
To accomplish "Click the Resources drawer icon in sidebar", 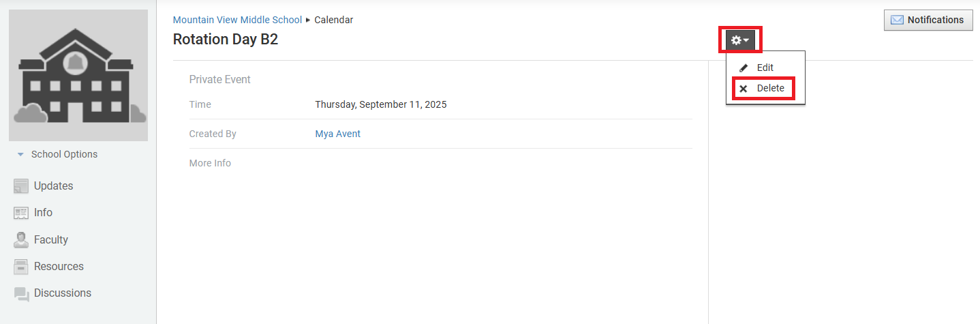I will (21, 267).
